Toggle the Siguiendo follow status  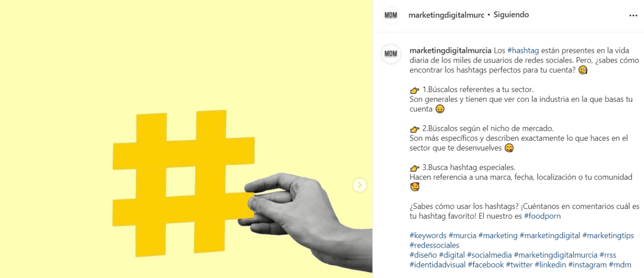[511, 15]
